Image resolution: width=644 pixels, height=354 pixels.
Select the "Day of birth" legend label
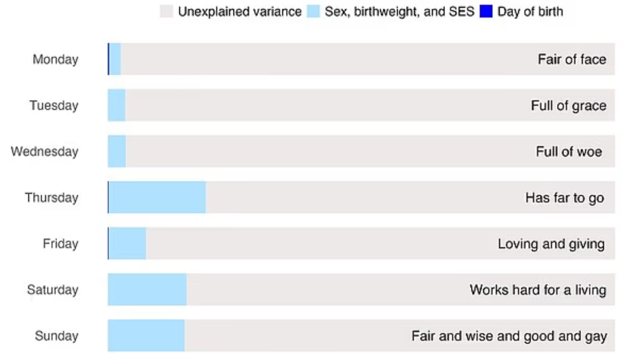(x=530, y=12)
